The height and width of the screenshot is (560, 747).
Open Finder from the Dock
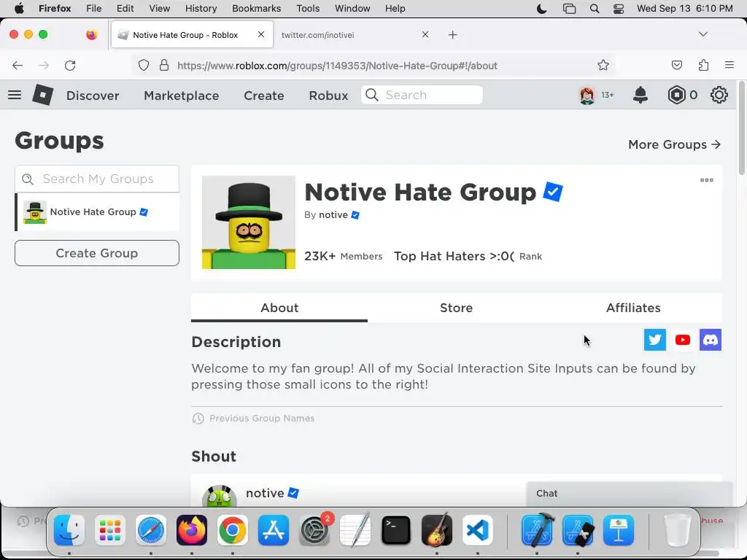pyautogui.click(x=69, y=530)
